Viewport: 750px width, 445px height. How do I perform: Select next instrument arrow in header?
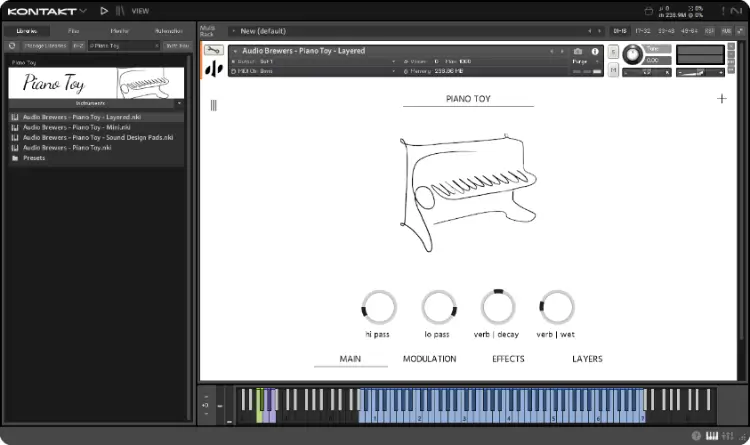click(562, 51)
